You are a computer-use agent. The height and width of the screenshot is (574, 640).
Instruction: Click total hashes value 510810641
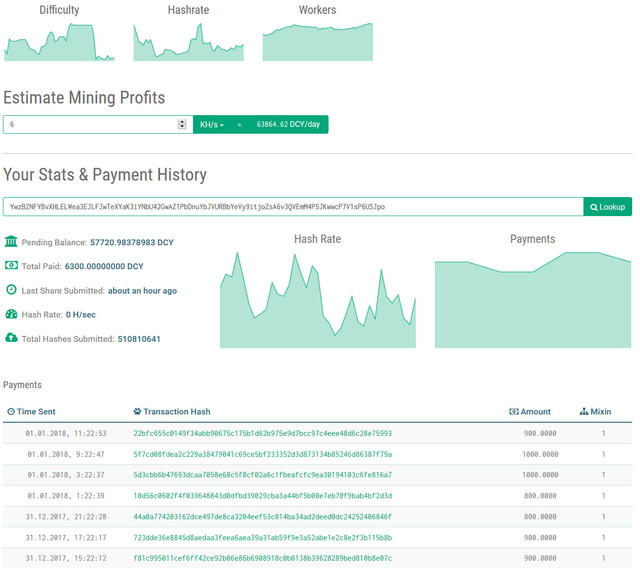139,339
